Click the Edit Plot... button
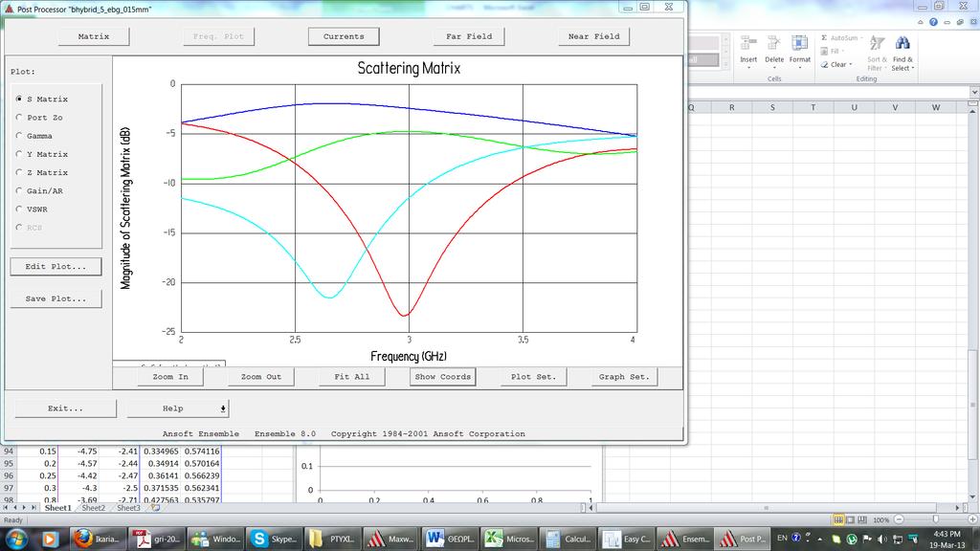This screenshot has width=980, height=551. click(56, 266)
